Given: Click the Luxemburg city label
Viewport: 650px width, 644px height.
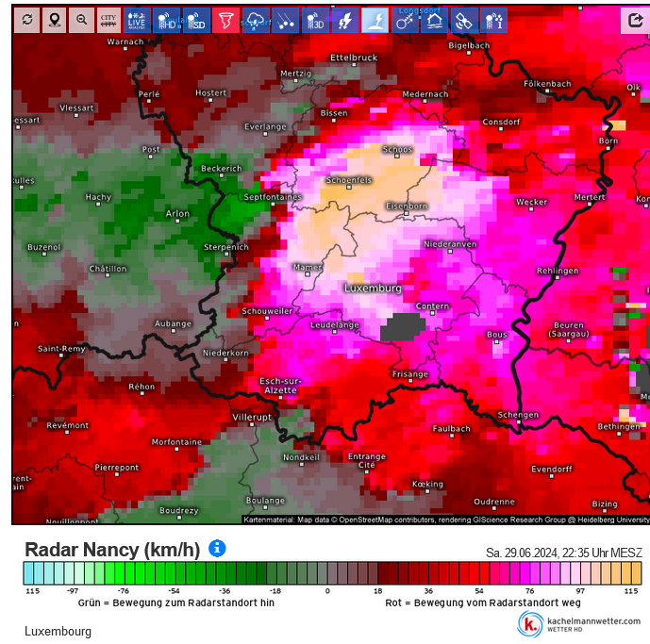Looking at the screenshot, I should 373,288.
